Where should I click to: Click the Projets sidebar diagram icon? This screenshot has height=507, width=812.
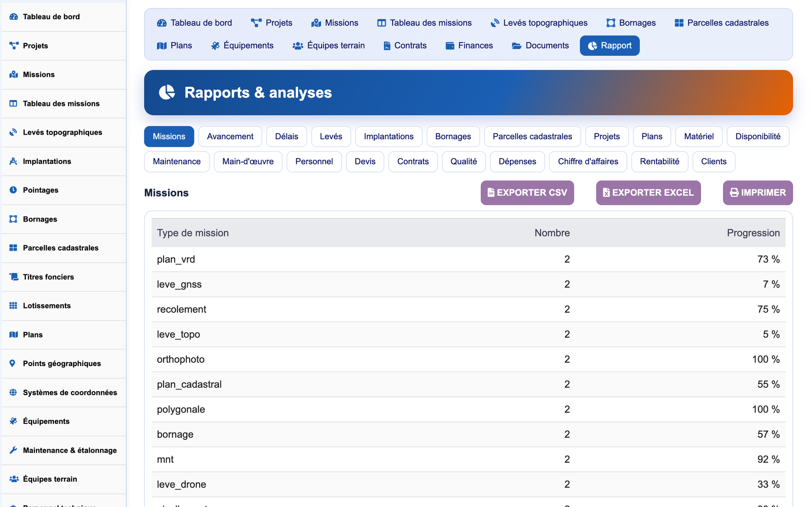13,45
